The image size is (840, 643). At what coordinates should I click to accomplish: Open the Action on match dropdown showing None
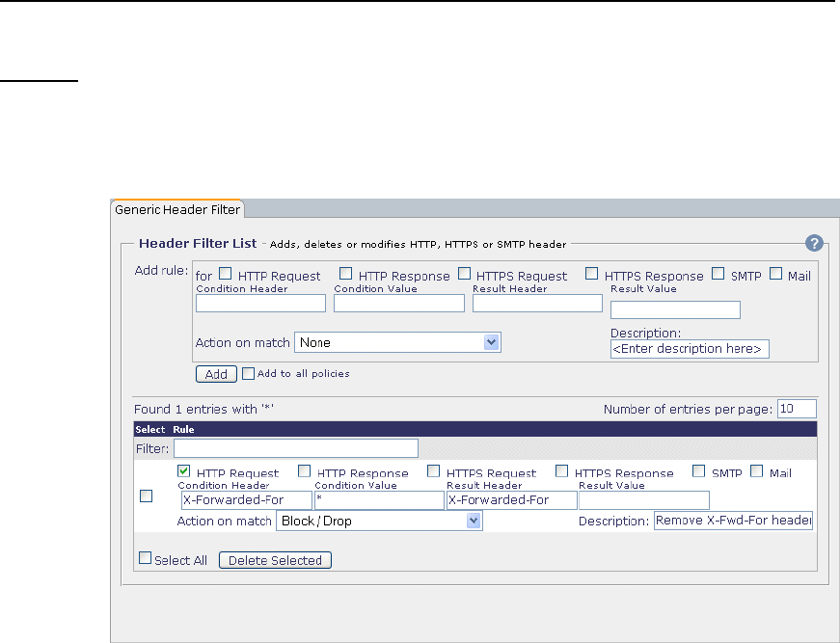pyautogui.click(x=397, y=342)
